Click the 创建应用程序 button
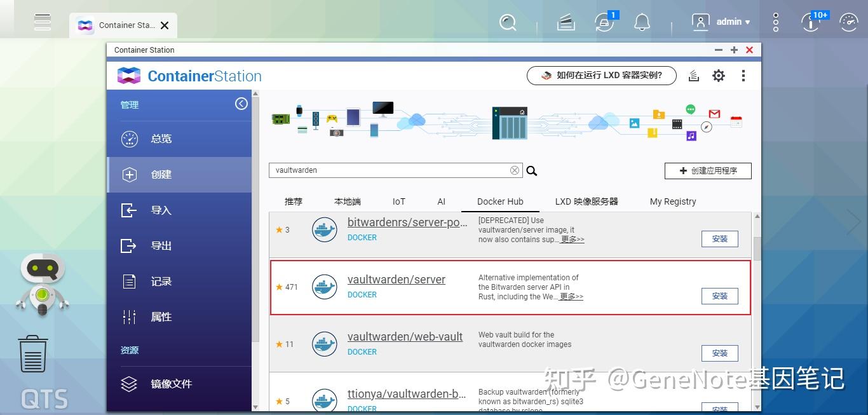 [x=708, y=170]
